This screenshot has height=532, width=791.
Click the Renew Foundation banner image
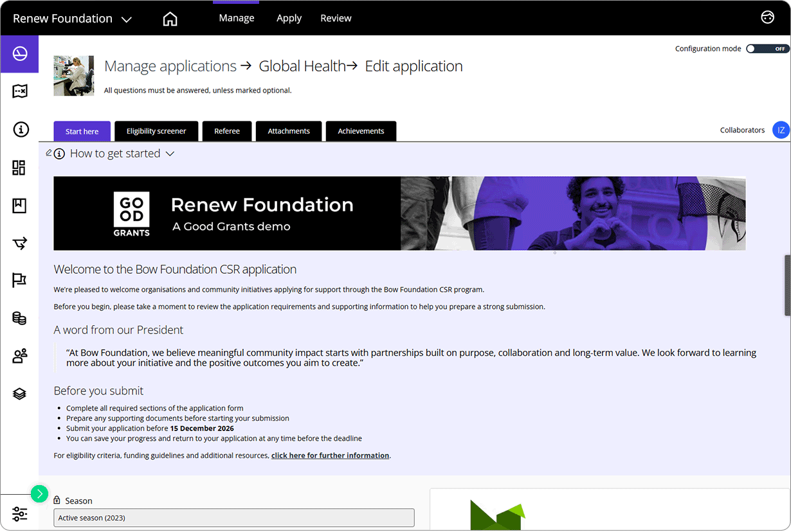399,213
